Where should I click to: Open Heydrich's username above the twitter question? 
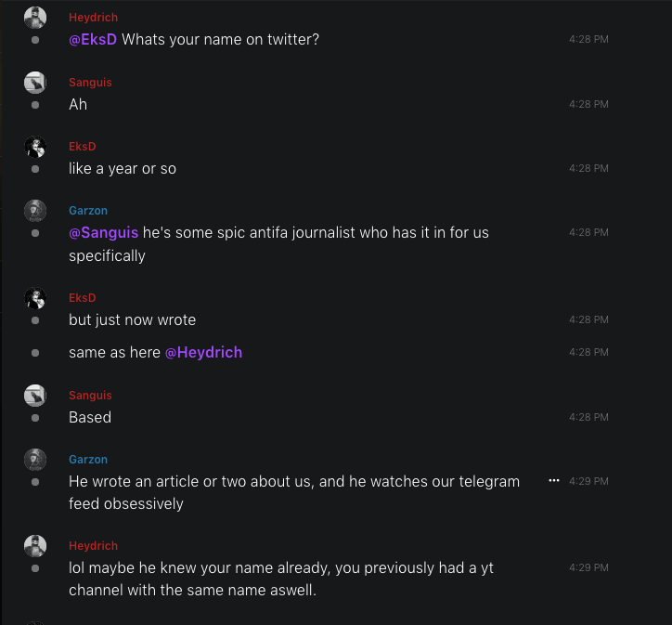[x=93, y=18]
